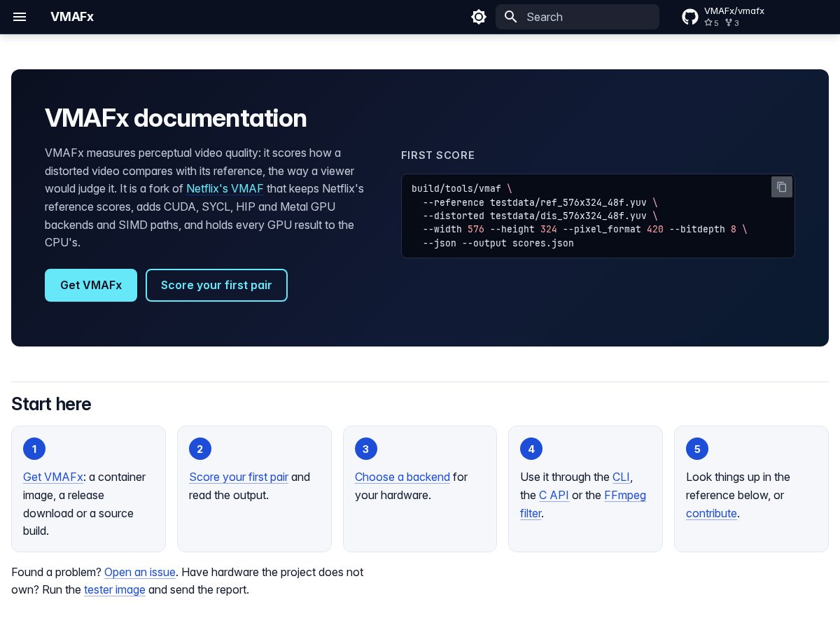Click the --json --output scores.json line

498,243
